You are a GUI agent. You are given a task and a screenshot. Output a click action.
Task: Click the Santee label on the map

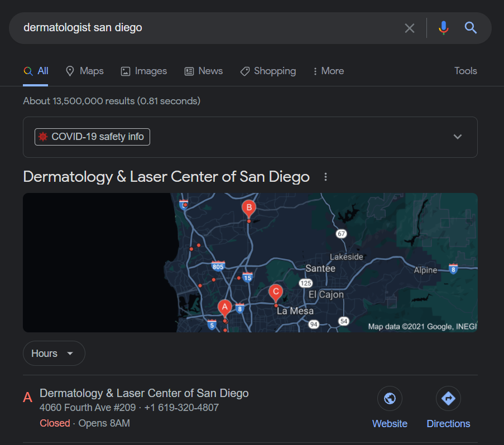(320, 268)
